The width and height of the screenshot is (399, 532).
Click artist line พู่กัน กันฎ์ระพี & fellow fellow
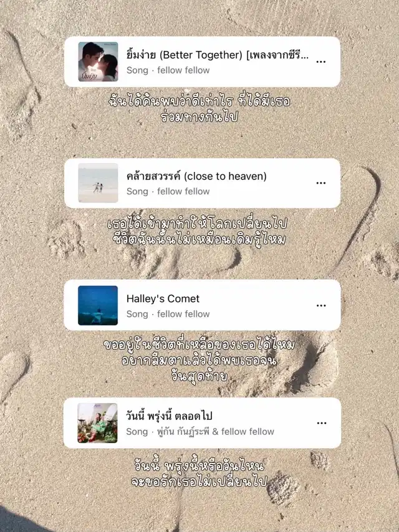tap(215, 432)
